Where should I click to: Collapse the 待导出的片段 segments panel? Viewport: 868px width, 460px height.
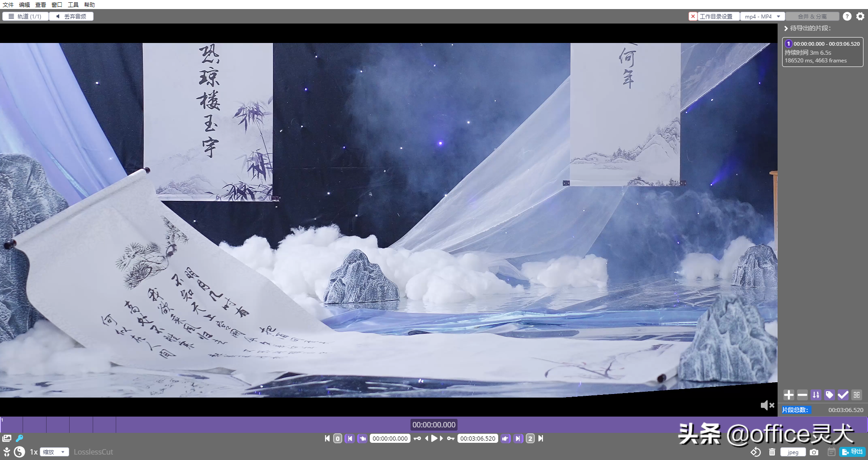[x=786, y=28]
